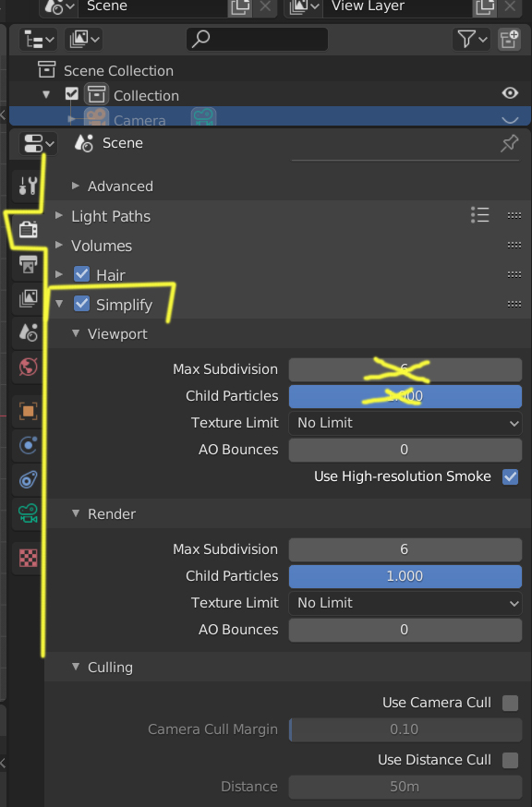Select the Camera row in Outliner
Image resolution: width=532 pixels, height=807 pixels.
(x=270, y=116)
